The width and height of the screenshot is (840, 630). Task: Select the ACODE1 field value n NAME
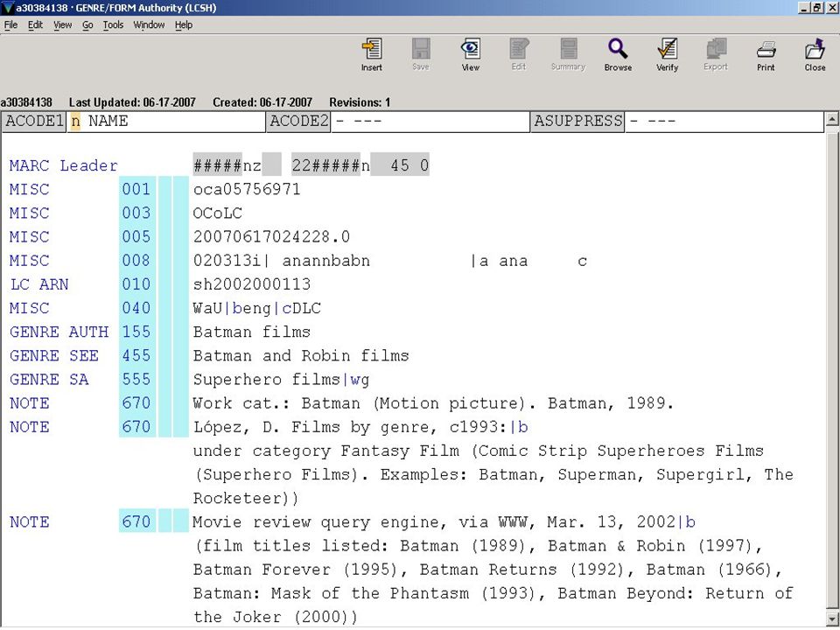tap(166, 121)
